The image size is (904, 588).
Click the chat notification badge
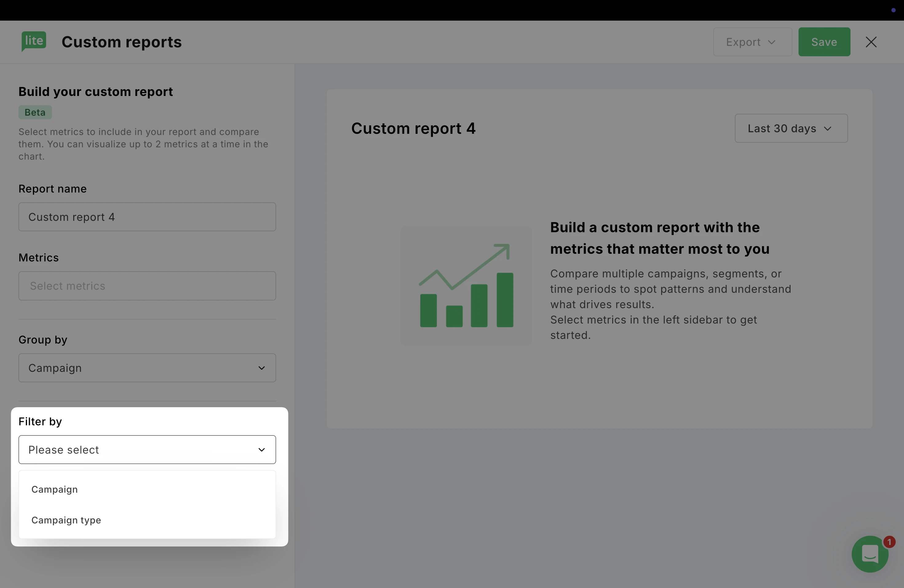tap(889, 542)
